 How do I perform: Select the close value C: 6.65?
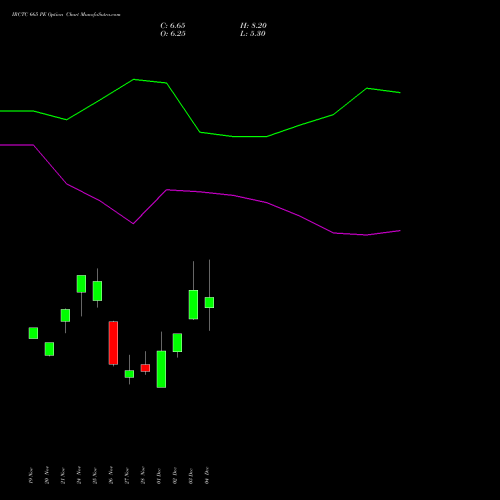tap(173, 26)
